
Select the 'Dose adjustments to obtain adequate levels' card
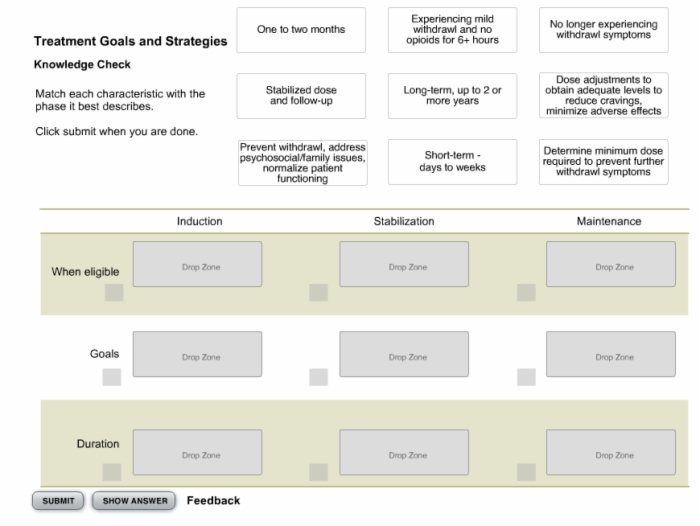coord(604,96)
